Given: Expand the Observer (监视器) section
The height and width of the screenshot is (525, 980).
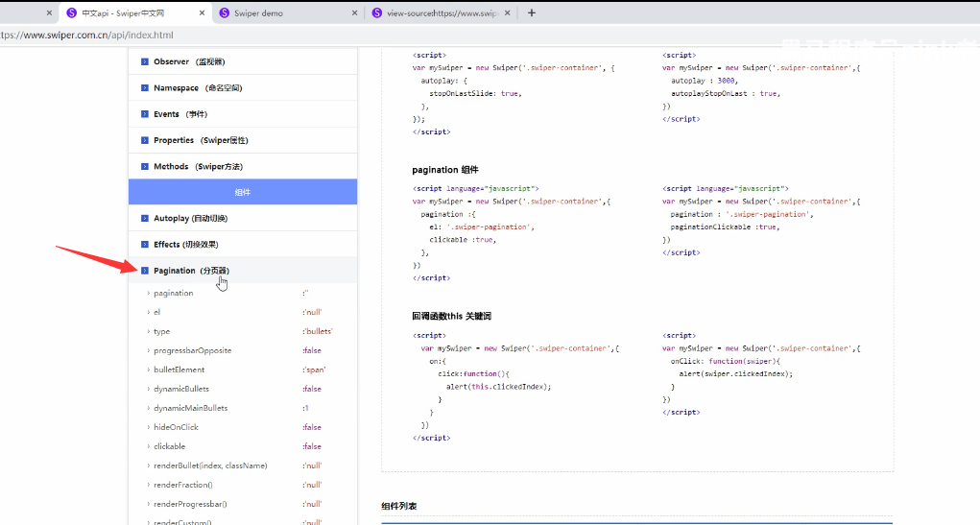Looking at the screenshot, I should click(x=243, y=61).
